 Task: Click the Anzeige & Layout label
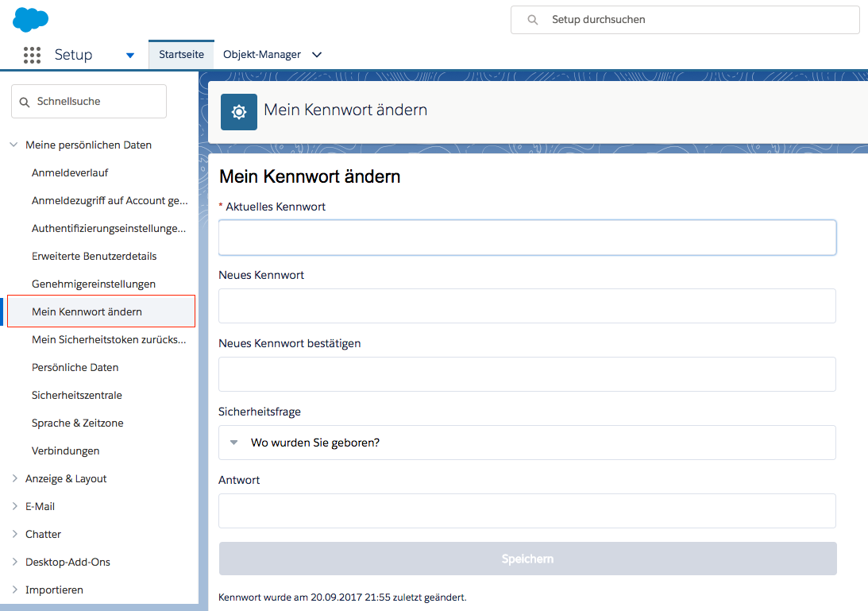pyautogui.click(x=66, y=478)
